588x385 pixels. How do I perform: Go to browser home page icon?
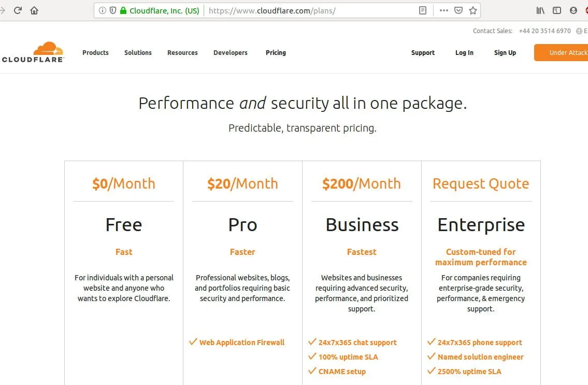(34, 10)
